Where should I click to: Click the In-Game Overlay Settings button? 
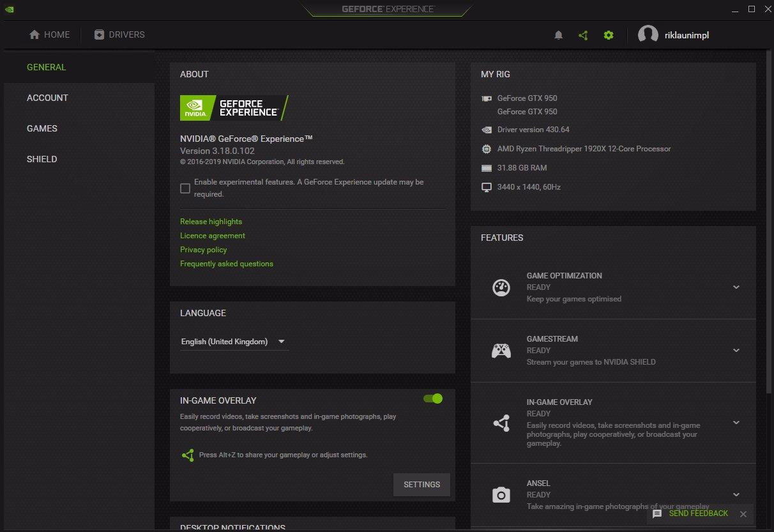(x=421, y=485)
